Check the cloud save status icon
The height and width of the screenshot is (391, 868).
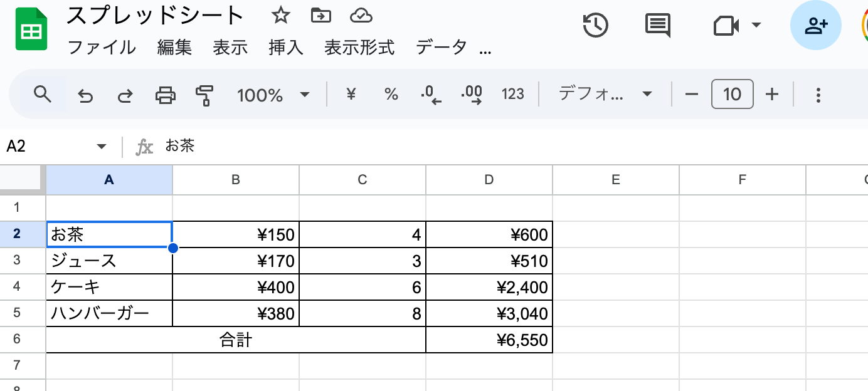[x=361, y=16]
